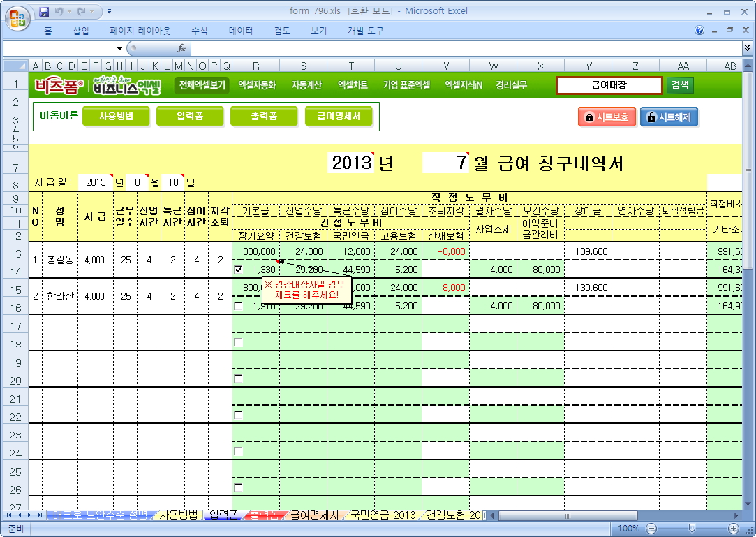756x537 pixels.
Task: Go to last sheet tab arrow
Action: [39, 515]
